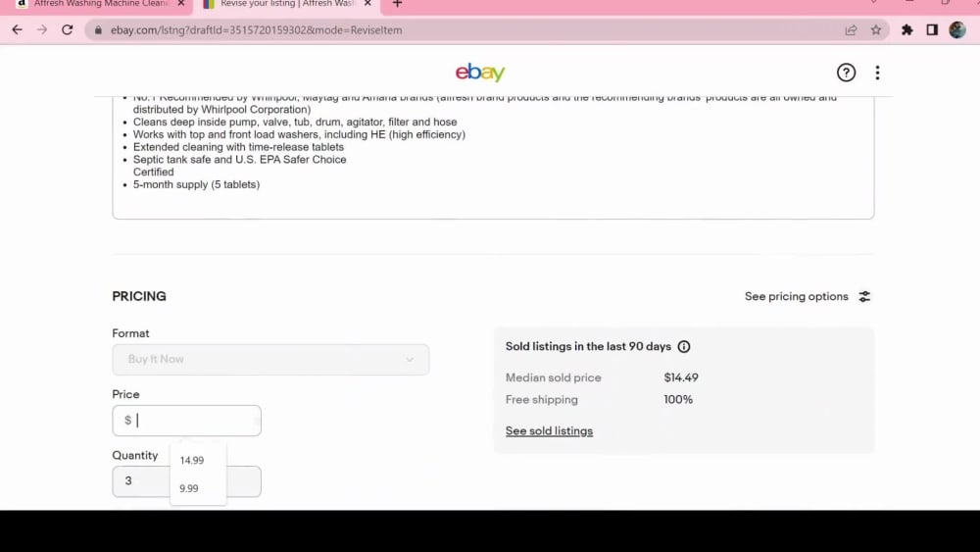The image size is (980, 552).
Task: Open the extensions puzzle icon
Action: (x=906, y=30)
